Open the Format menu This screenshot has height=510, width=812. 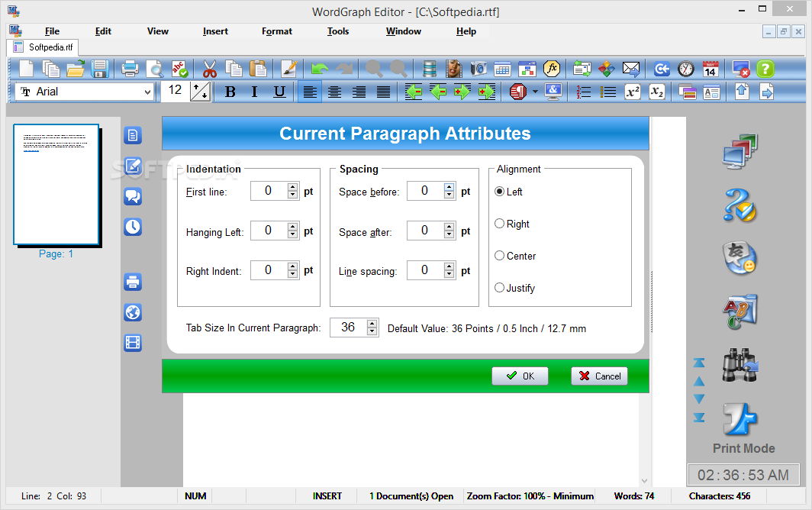point(276,31)
